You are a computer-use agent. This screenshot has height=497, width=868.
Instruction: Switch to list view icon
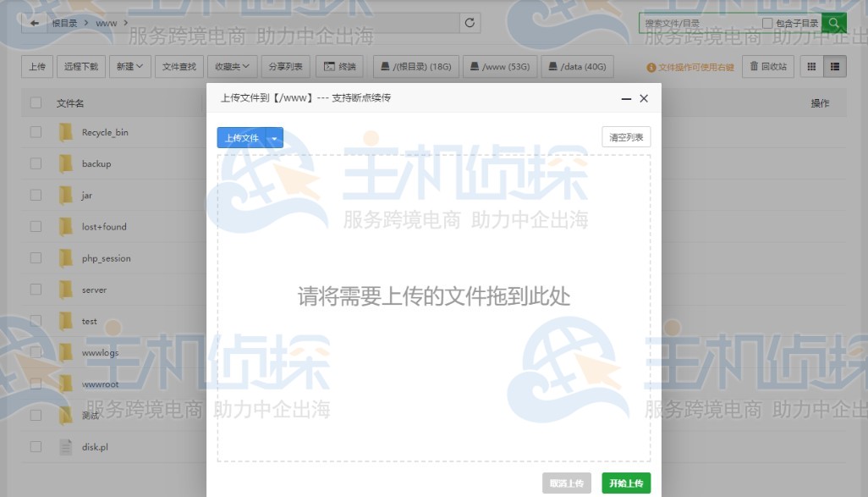833,65
